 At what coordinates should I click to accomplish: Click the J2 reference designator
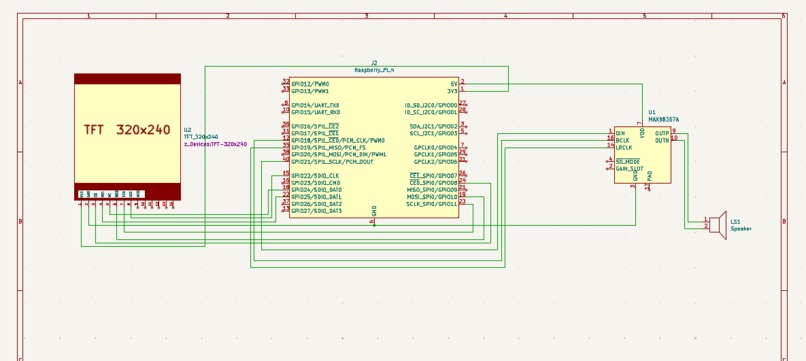374,63
